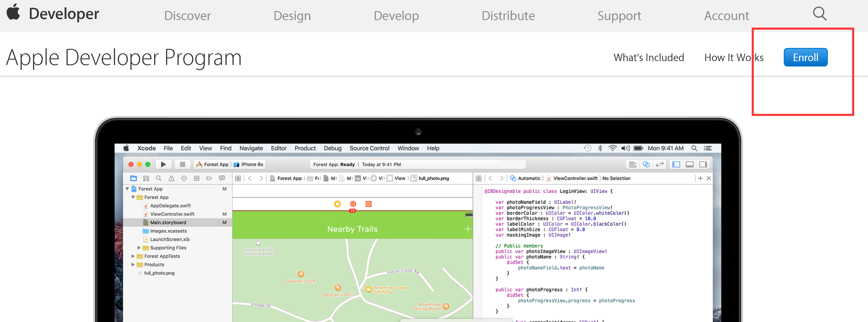Open the website search magnifier
The image size is (868, 322).
[x=819, y=14]
